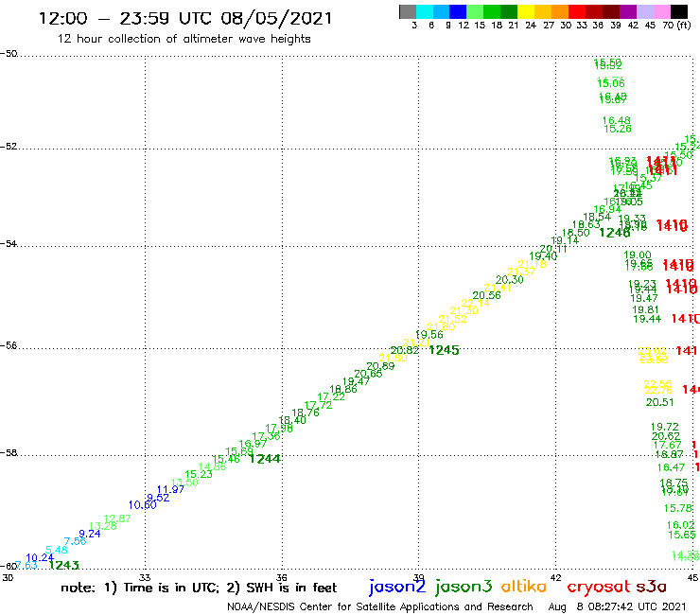700x615 pixels.
Task: Click the longitude axis label 39
Action: (419, 578)
